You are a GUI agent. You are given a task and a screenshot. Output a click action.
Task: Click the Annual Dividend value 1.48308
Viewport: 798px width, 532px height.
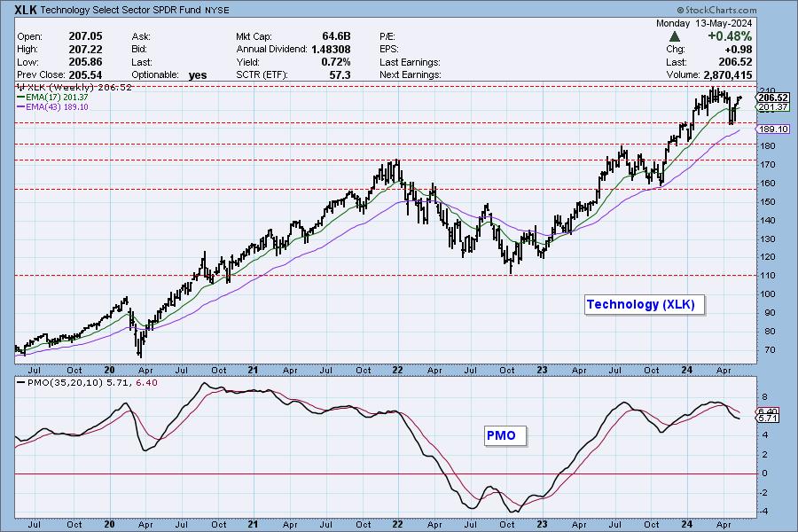[331, 50]
